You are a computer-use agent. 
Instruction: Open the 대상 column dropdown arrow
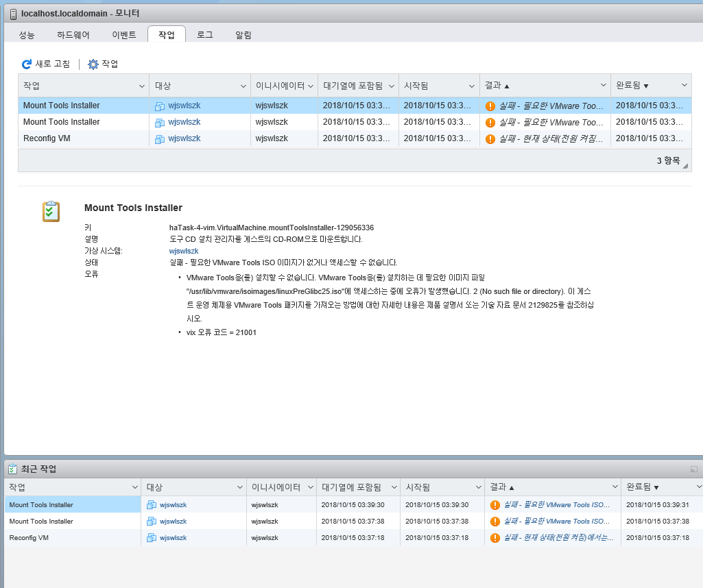(x=243, y=86)
